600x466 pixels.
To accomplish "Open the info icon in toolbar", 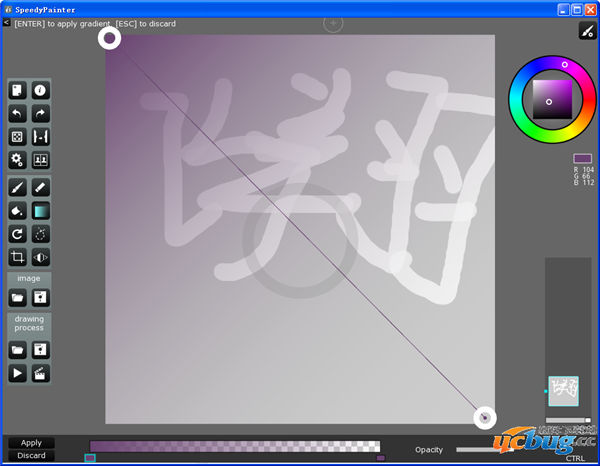I will [x=40, y=91].
